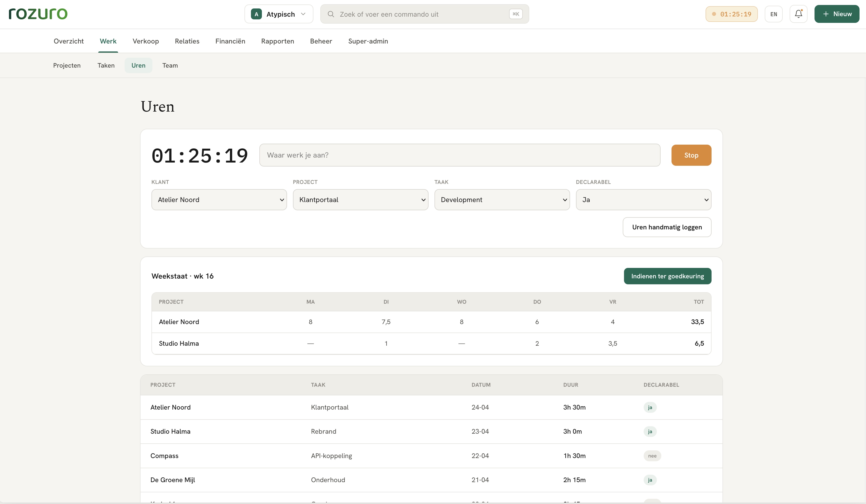The image size is (866, 504).
Task: Submit weekstaat via Indienen ter goedkeuring
Action: point(667,276)
